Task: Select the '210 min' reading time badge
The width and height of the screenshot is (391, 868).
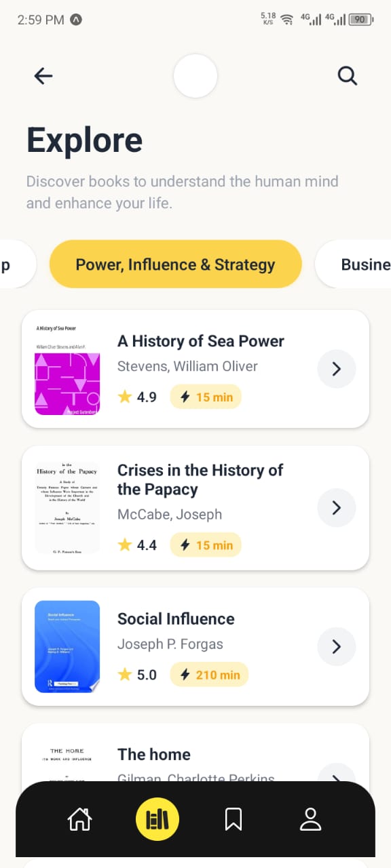Action: 209,674
